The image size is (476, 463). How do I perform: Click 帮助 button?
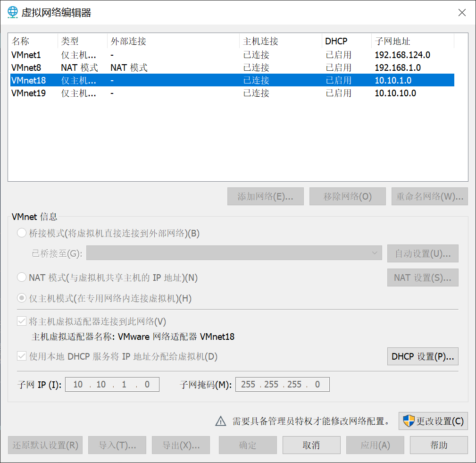coord(439,446)
